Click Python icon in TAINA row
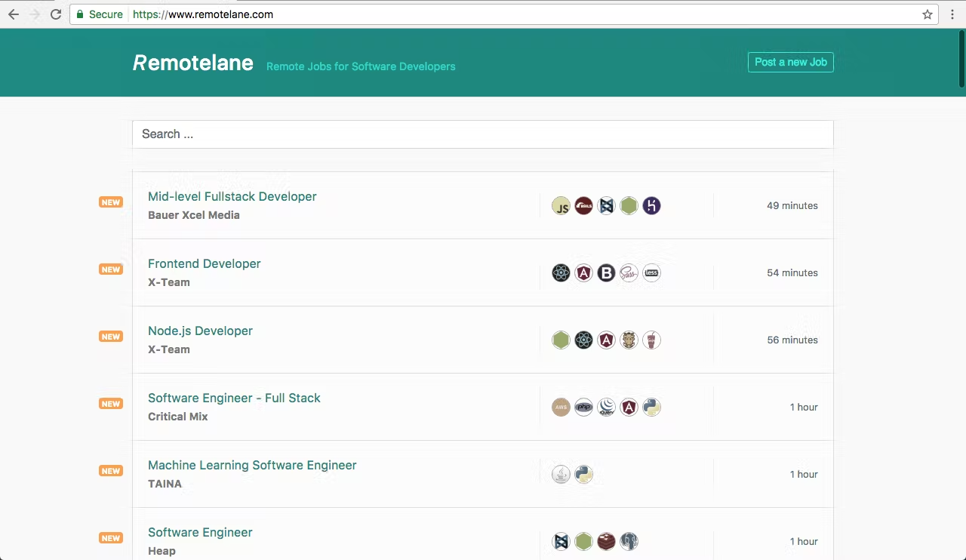 583,474
